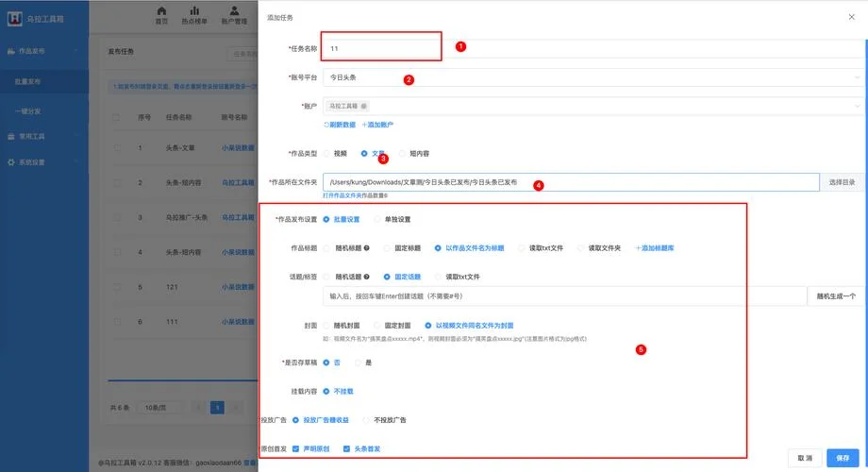Select 读取txt文件 under 话题/标签

pyautogui.click(x=458, y=277)
